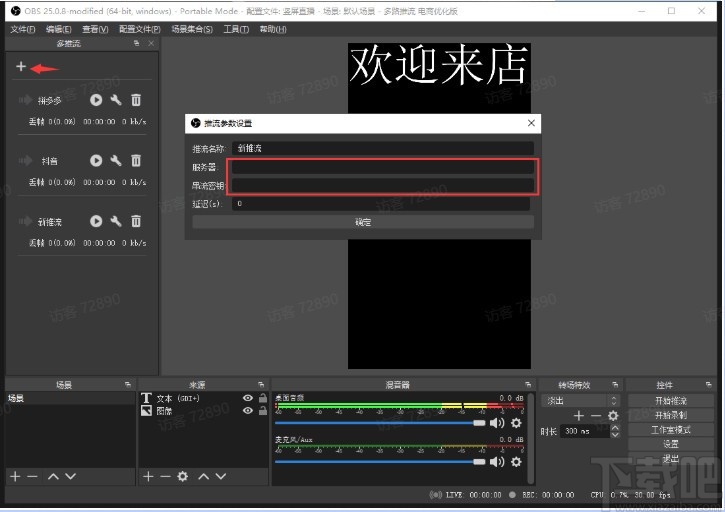Undock the 控件 panel
This screenshot has height=512, width=725.
click(x=708, y=384)
